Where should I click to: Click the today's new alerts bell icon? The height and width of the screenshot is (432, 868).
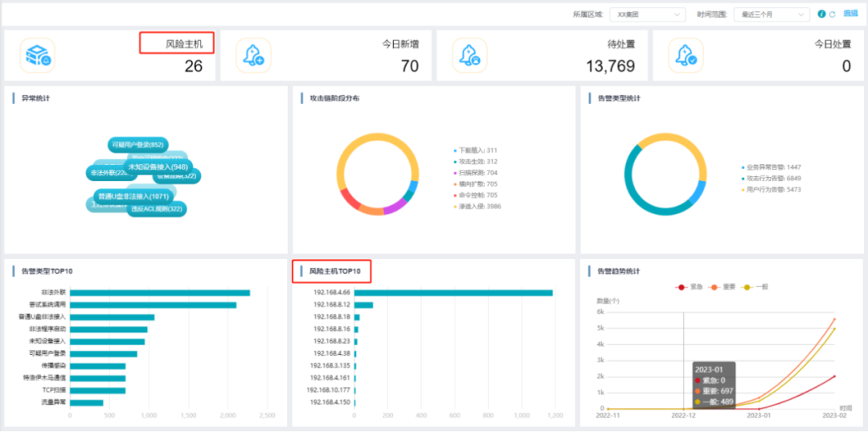[x=253, y=56]
